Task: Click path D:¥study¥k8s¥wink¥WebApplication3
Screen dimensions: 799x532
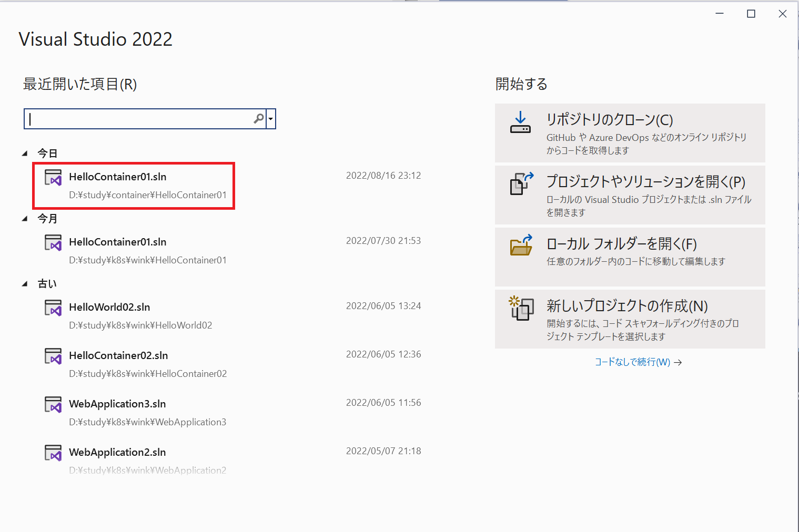Action: click(x=147, y=422)
